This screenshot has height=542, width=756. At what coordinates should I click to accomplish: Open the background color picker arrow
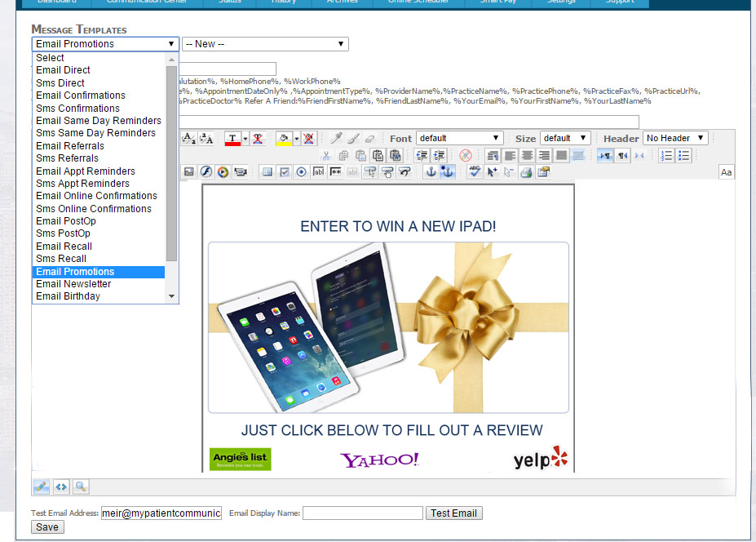[297, 139]
